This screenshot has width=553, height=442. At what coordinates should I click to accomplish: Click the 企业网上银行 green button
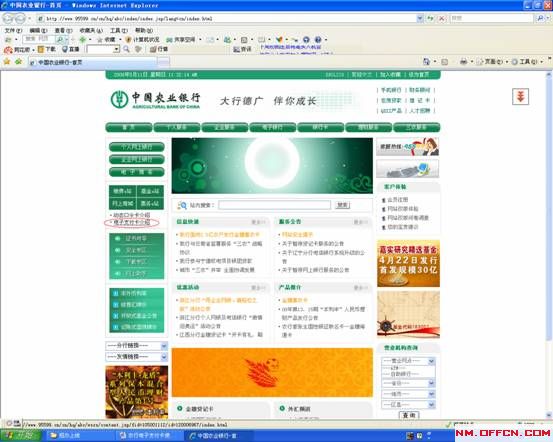136,159
